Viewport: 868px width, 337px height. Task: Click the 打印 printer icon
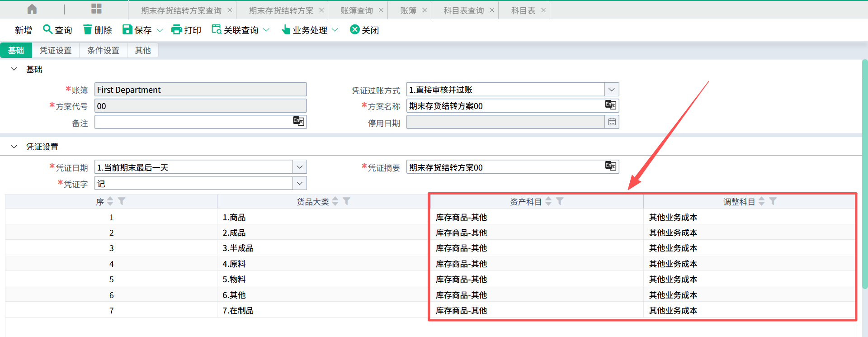176,30
